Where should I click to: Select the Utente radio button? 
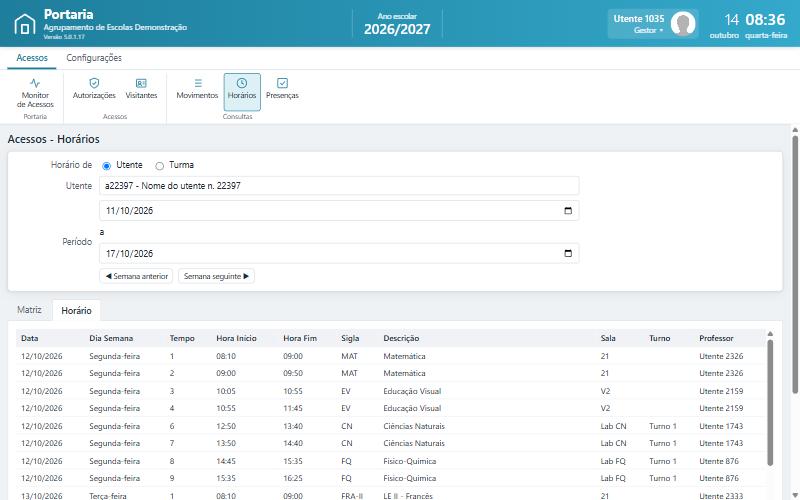click(106, 166)
